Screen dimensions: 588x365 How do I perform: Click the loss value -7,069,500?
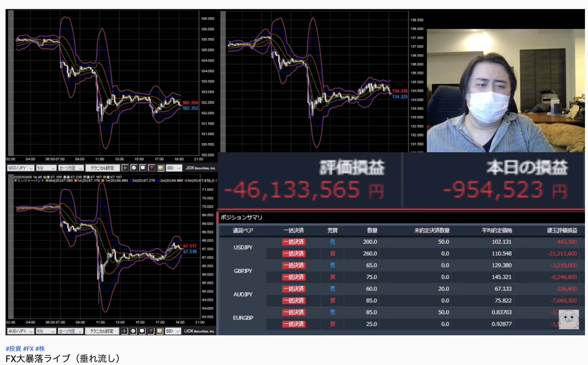(563, 301)
